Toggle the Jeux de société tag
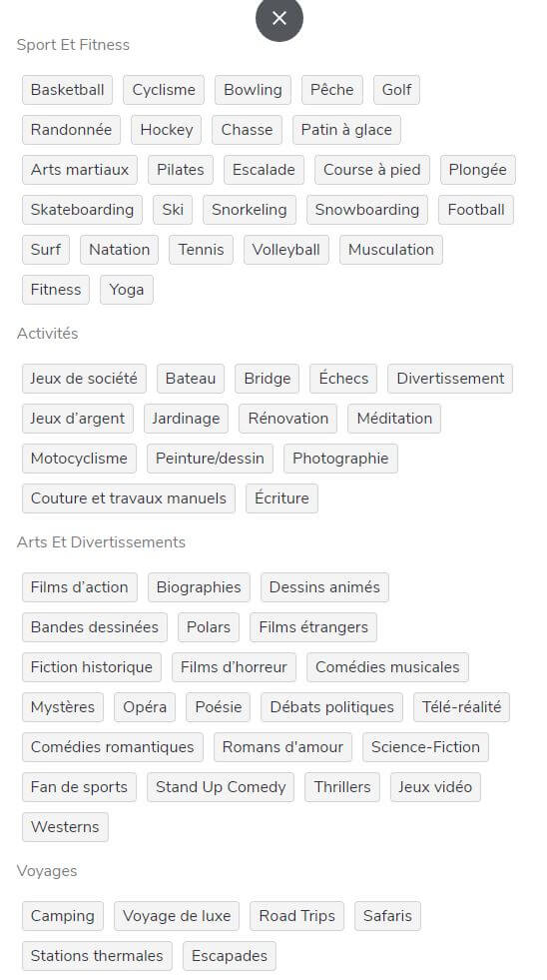The height and width of the screenshot is (980, 547). pyautogui.click(x=84, y=379)
